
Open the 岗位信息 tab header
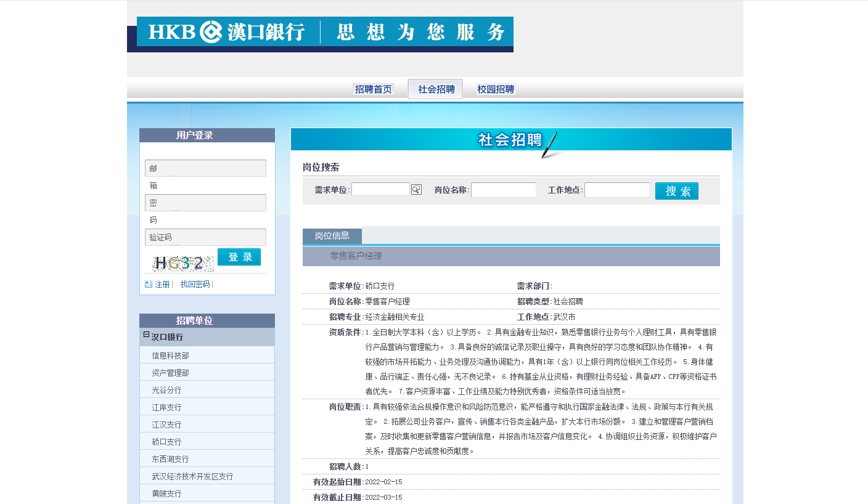332,236
